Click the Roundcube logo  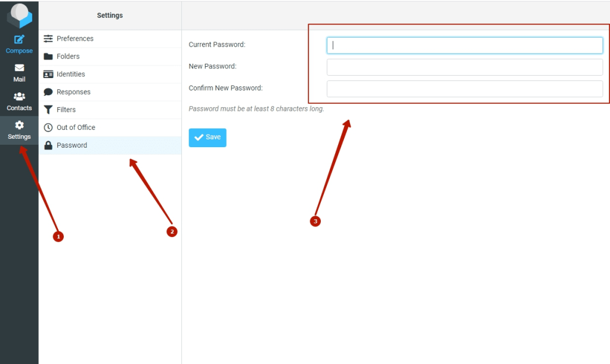point(19,15)
